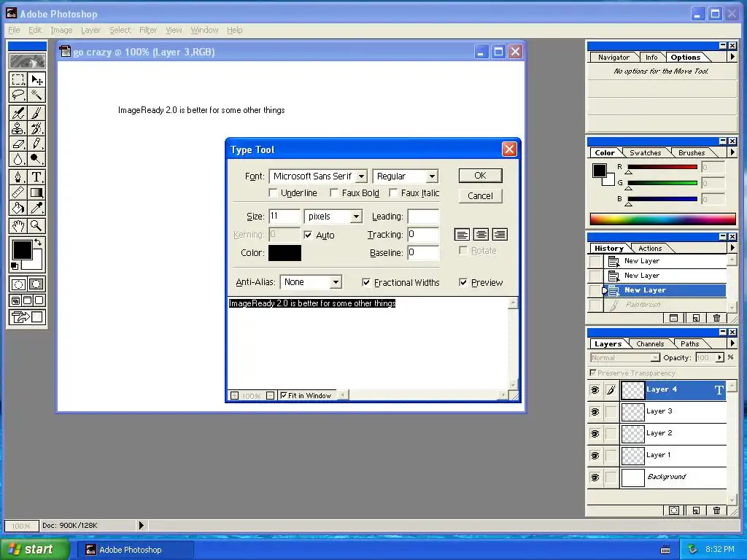Click the center-align text button

[x=481, y=234]
